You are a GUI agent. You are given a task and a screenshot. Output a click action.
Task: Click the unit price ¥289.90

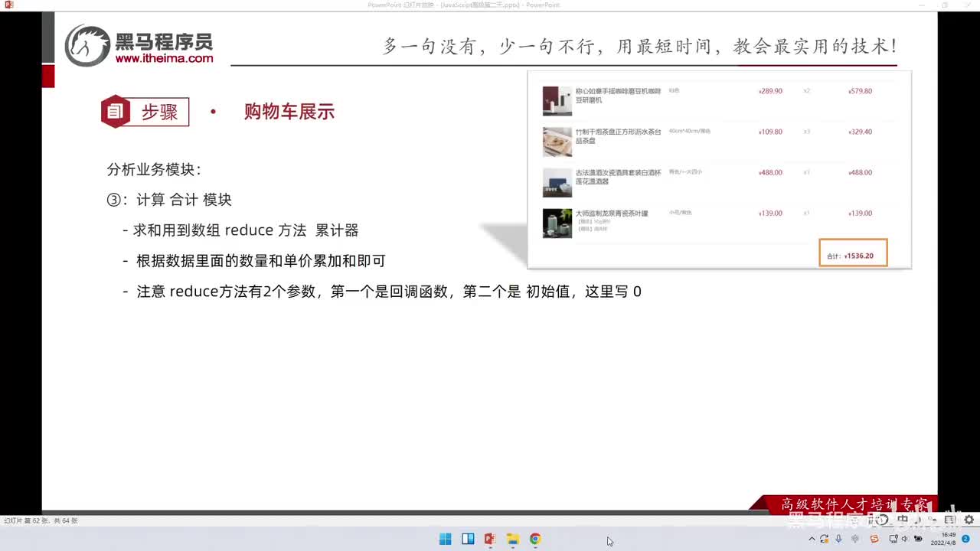click(x=770, y=91)
